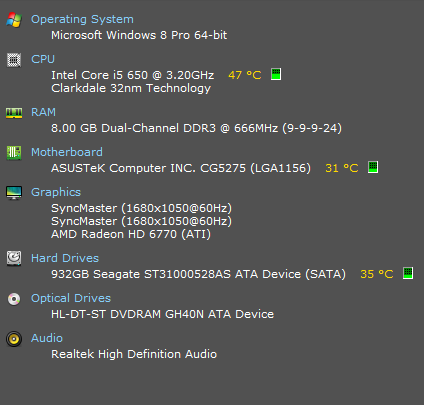Select the 47 °C CPU temperature reading

[245, 75]
